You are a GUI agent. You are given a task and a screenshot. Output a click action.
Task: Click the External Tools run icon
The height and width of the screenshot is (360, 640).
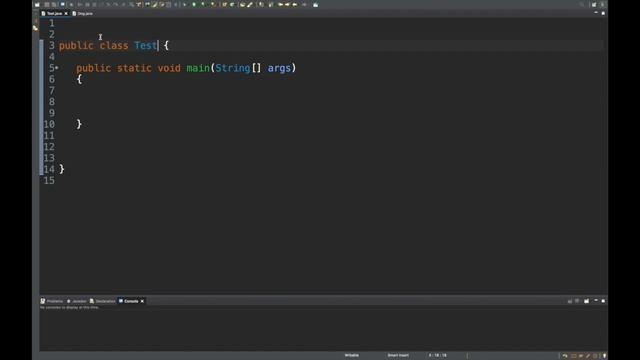click(x=213, y=4)
